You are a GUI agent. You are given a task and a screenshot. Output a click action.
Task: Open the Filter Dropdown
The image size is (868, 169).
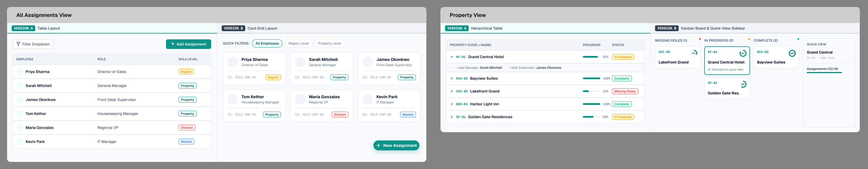pos(33,44)
